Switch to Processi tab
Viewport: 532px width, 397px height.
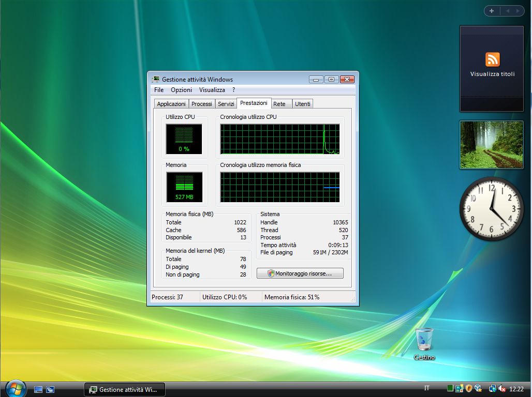pyautogui.click(x=201, y=104)
